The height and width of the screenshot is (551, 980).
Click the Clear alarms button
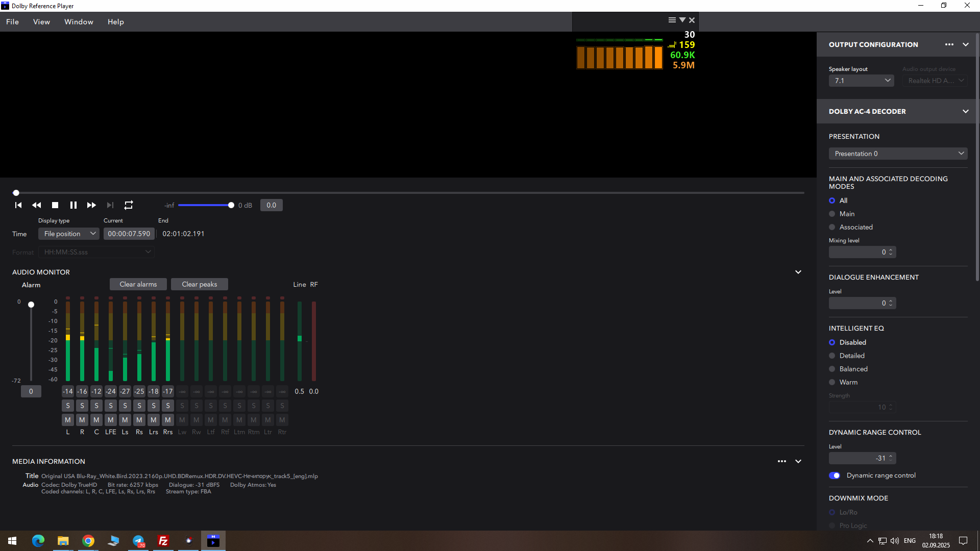138,284
